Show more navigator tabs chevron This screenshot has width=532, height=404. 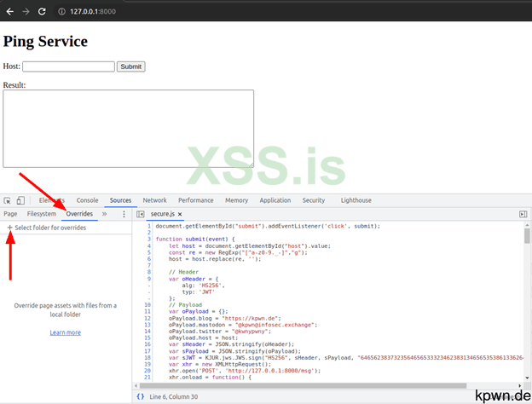pyautogui.click(x=105, y=214)
